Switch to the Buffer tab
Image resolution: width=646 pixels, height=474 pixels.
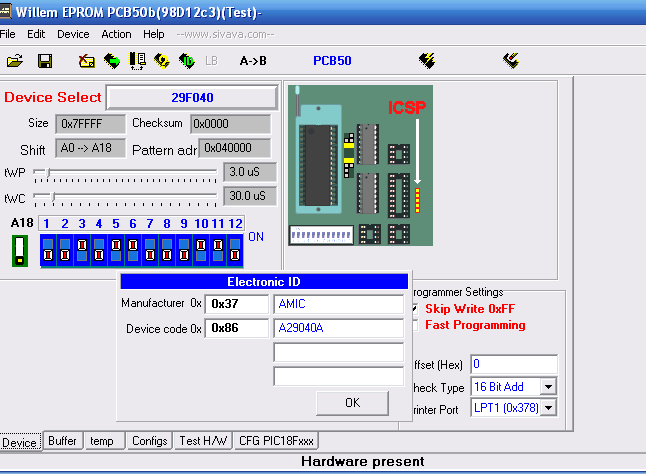coord(62,441)
